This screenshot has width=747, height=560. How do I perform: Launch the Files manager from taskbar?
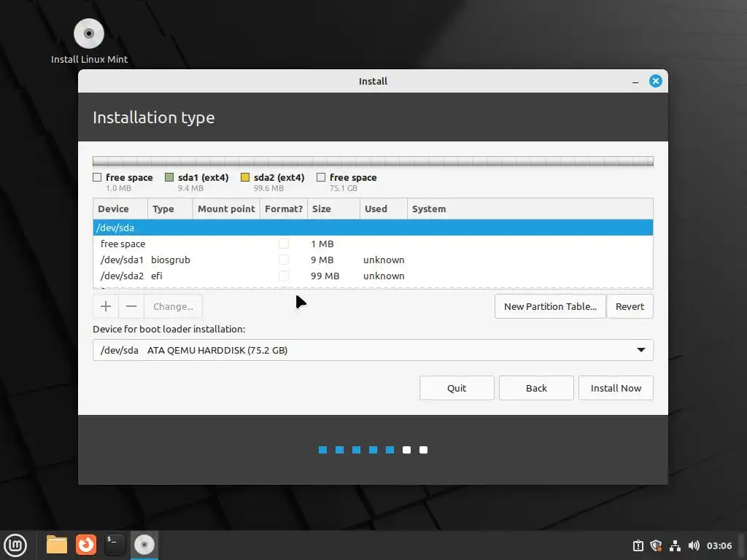[57, 545]
